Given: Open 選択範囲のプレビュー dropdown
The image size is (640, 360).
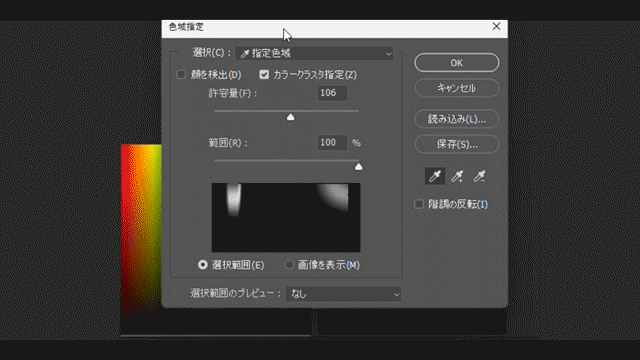Looking at the screenshot, I should click(343, 294).
